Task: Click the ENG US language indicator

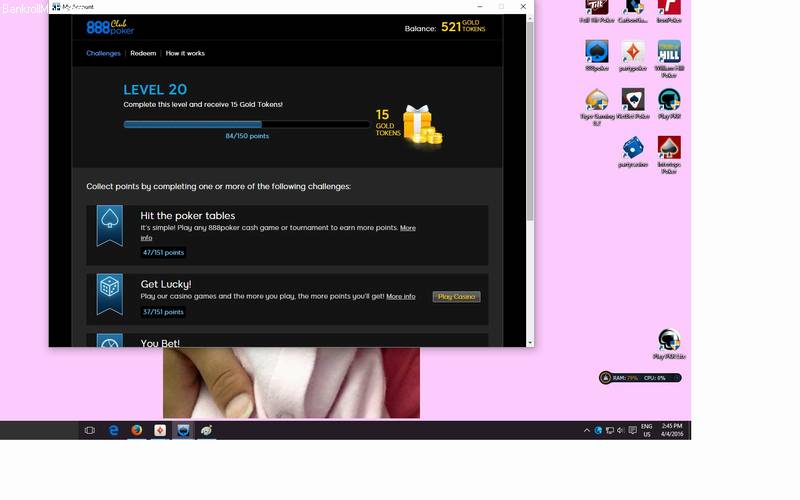Action: click(647, 431)
